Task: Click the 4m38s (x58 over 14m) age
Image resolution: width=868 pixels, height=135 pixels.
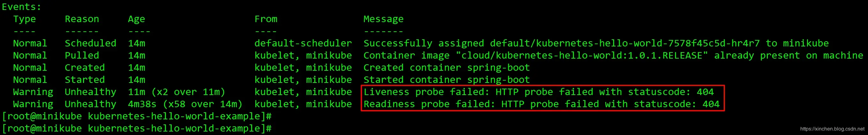Action: pyautogui.click(x=185, y=104)
